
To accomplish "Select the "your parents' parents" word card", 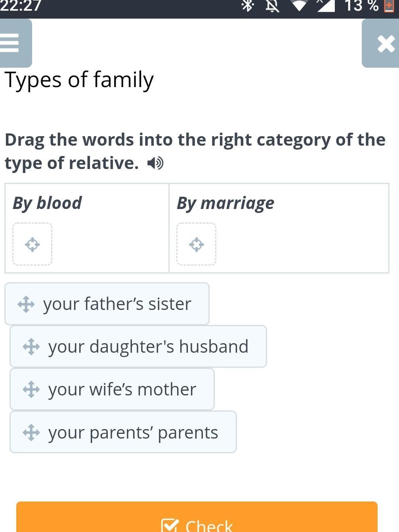I will (x=133, y=432).
